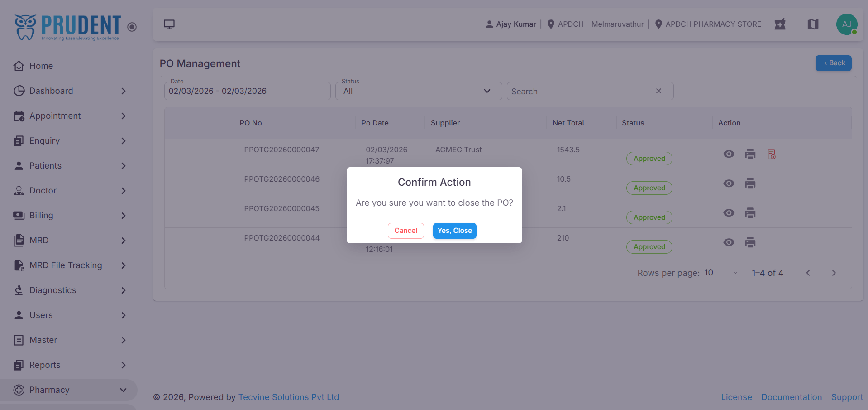Click APDCH - Melmaruvathur location pin

[551, 24]
